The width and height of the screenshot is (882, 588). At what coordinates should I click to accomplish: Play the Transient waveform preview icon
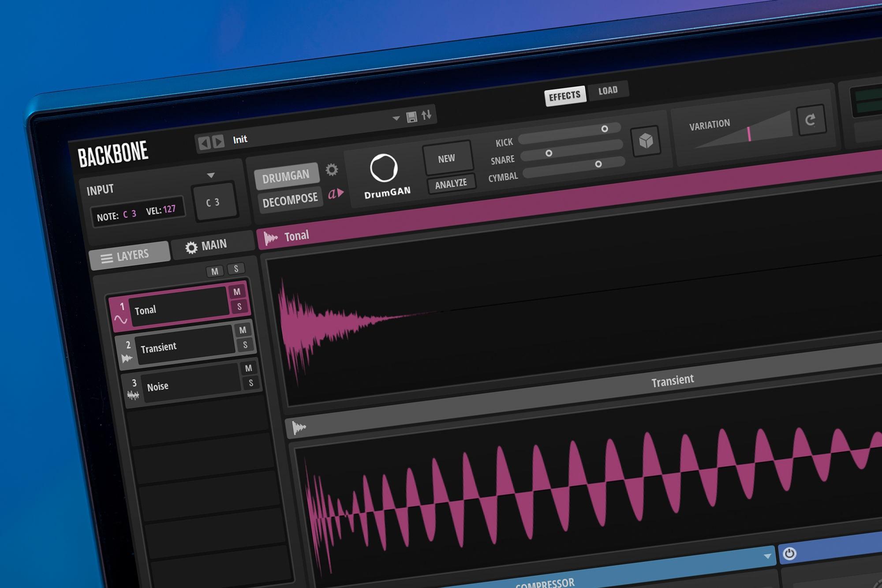[x=299, y=427]
